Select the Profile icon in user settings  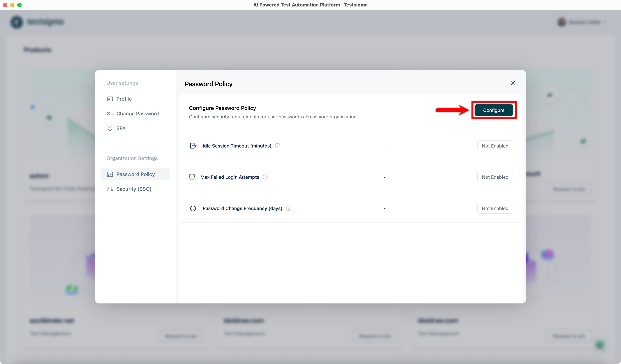pos(110,99)
